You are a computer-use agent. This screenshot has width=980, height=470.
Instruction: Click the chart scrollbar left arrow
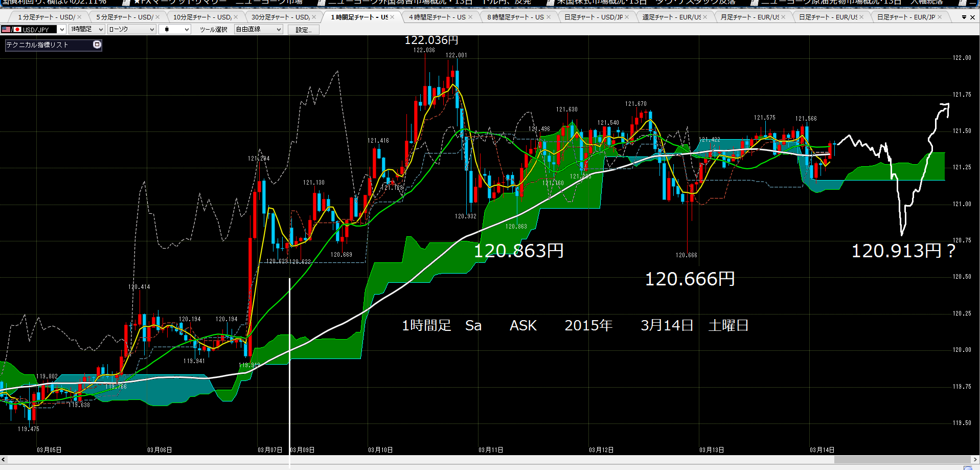click(x=4, y=460)
